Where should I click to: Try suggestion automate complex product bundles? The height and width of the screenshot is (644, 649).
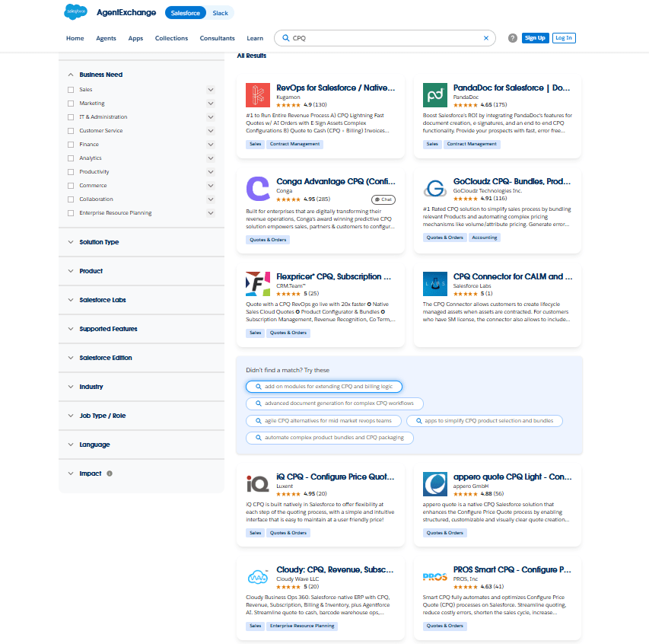(329, 438)
